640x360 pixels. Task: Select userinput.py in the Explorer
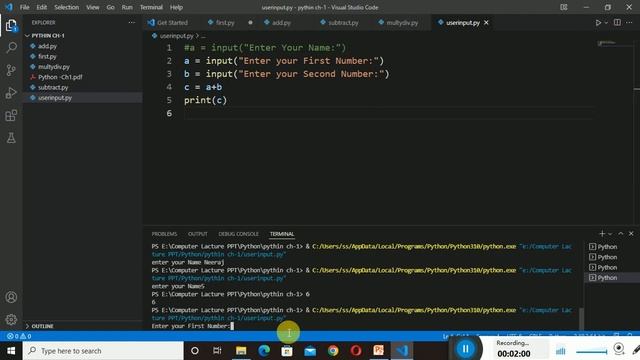click(55, 98)
